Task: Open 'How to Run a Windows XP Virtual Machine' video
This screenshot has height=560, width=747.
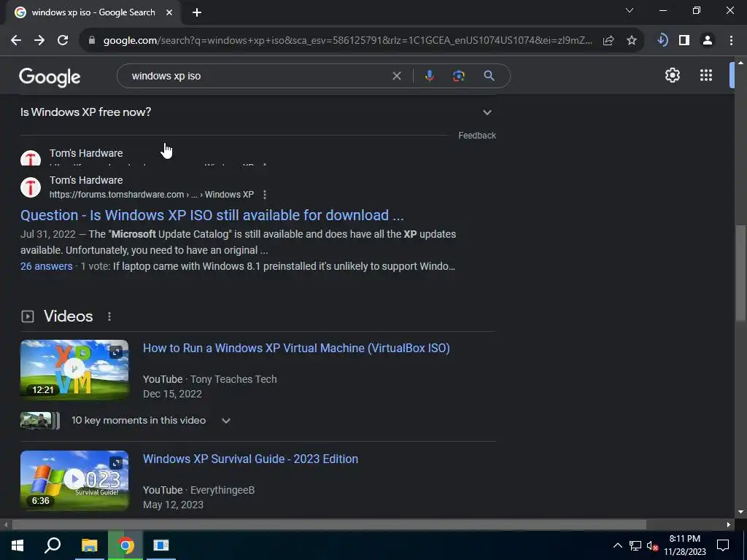Action: pyautogui.click(x=296, y=348)
